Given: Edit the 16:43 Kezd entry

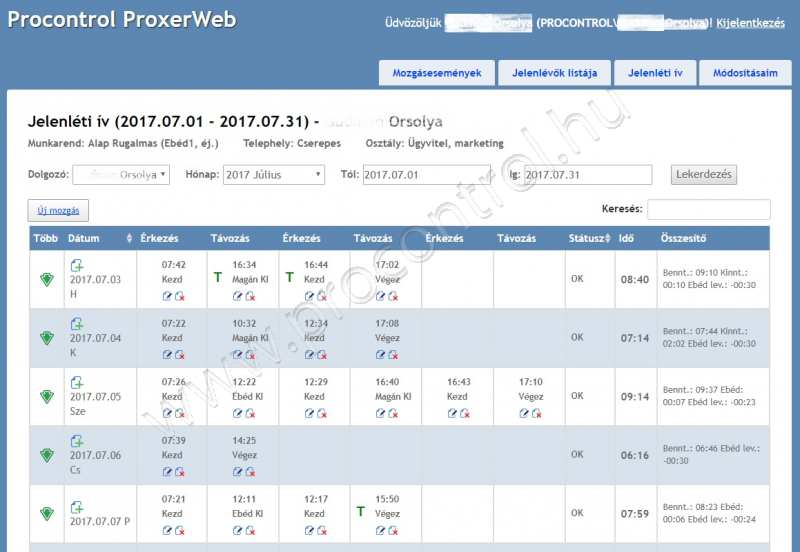Looking at the screenshot, I should (452, 413).
